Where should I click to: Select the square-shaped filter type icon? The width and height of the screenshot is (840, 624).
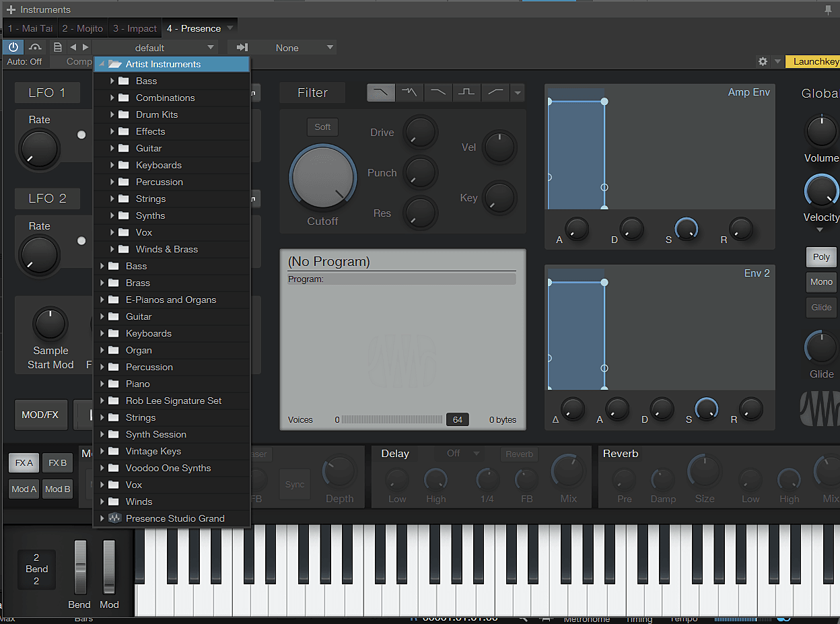[466, 92]
